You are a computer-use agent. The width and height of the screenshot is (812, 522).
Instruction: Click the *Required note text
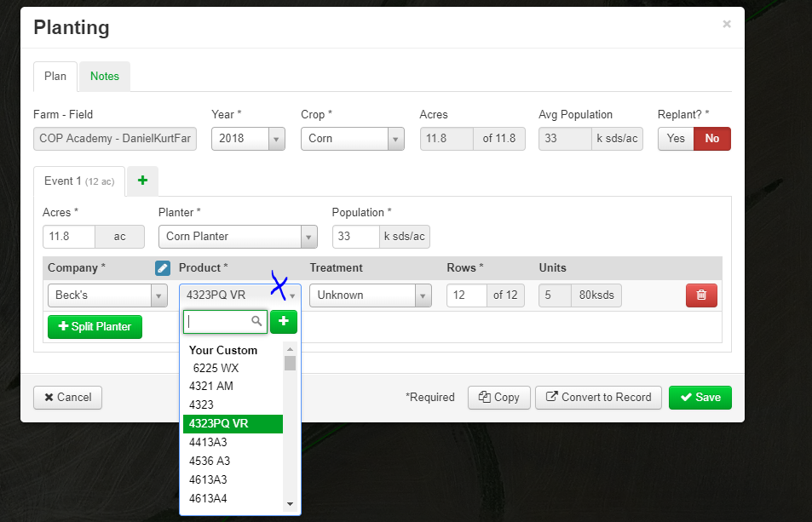coord(429,398)
